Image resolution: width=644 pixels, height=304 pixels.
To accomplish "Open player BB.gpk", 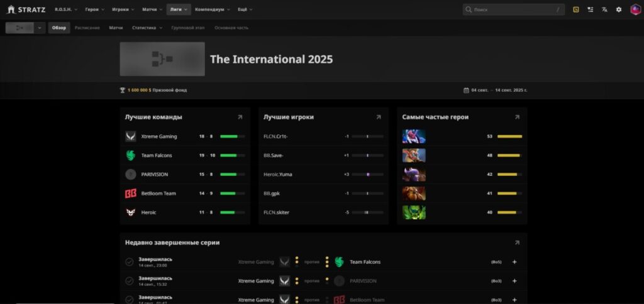I will pyautogui.click(x=272, y=193).
